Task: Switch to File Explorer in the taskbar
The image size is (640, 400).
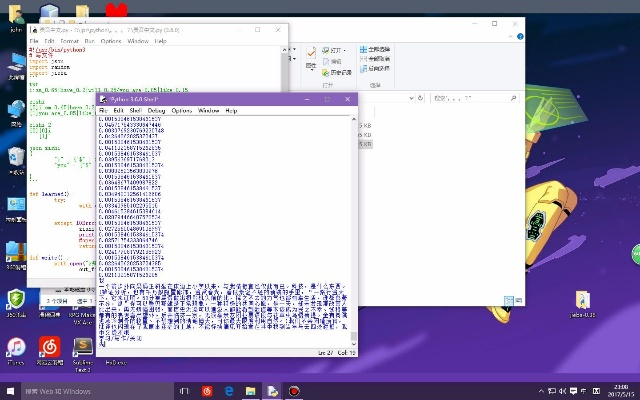Action: [x=251, y=390]
